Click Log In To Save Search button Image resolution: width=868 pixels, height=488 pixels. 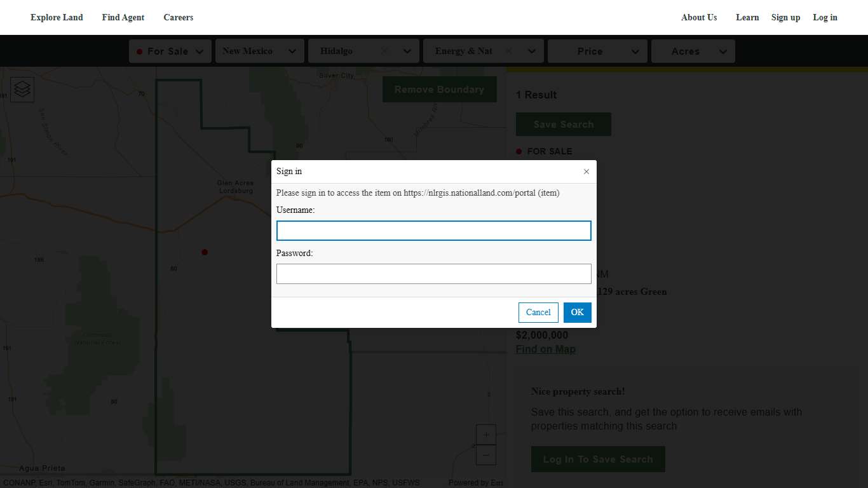point(597,459)
